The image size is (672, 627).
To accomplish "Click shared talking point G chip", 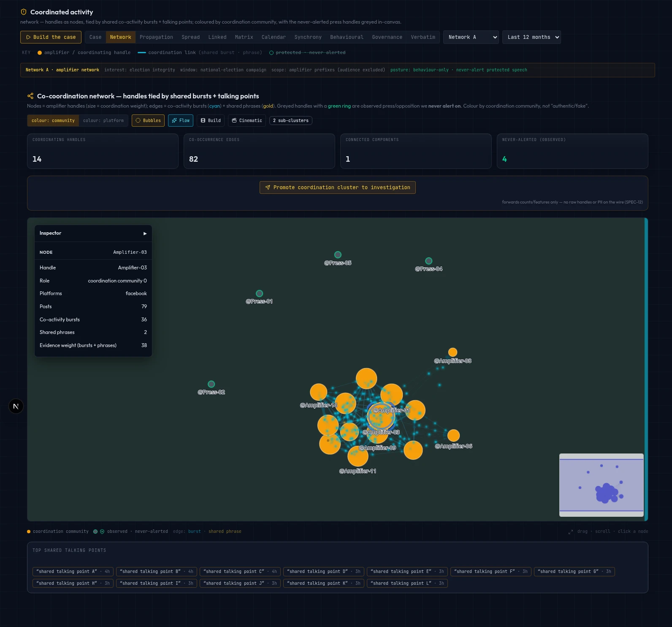I will click(x=574, y=572).
